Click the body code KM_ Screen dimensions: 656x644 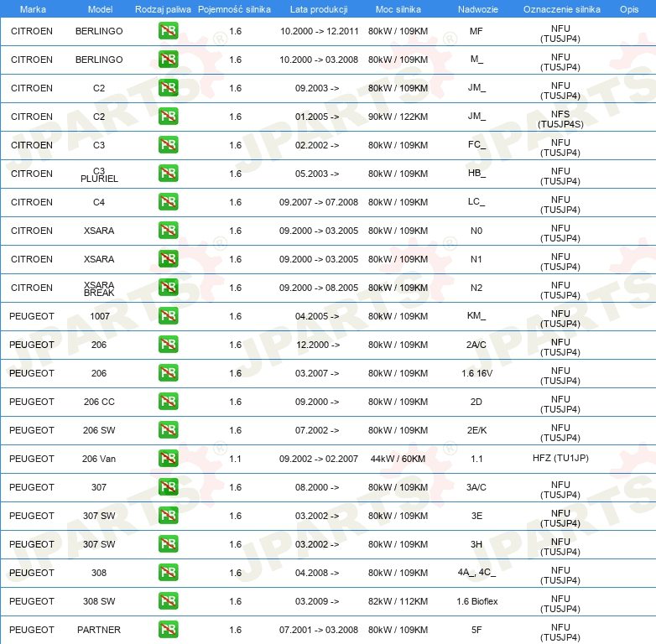tap(476, 316)
